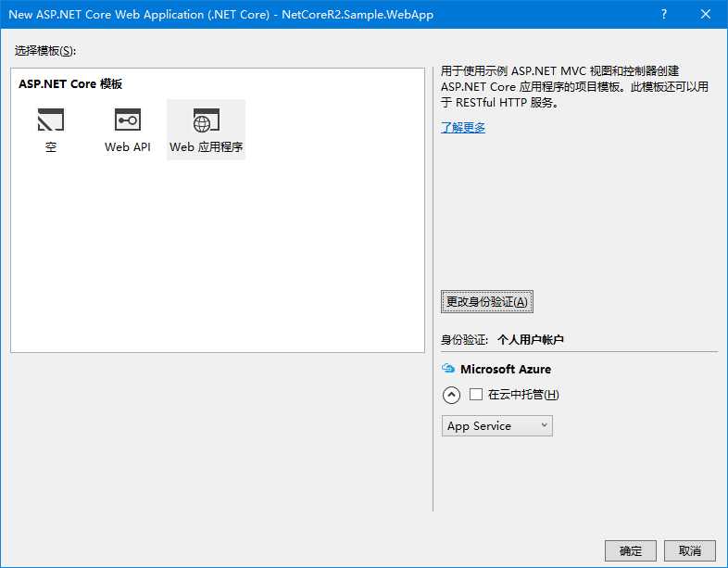Select the Web API template icon
The image size is (728, 568).
click(128, 120)
